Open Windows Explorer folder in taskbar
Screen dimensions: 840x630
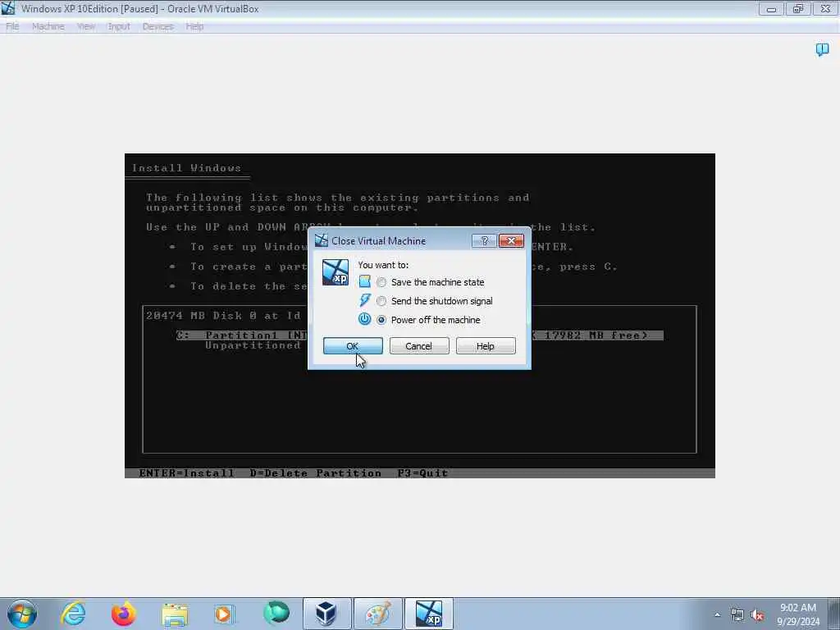coord(175,614)
